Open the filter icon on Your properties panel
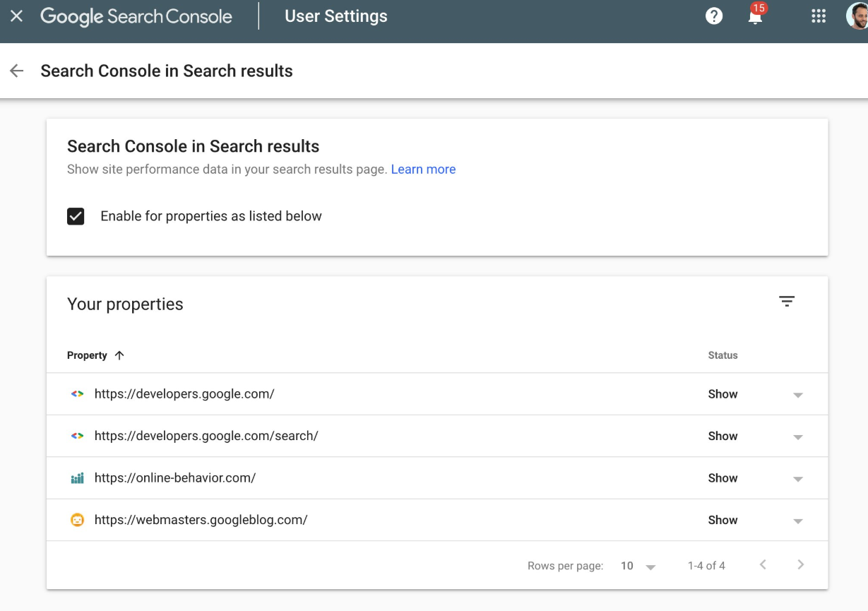This screenshot has width=868, height=611. coord(787,301)
